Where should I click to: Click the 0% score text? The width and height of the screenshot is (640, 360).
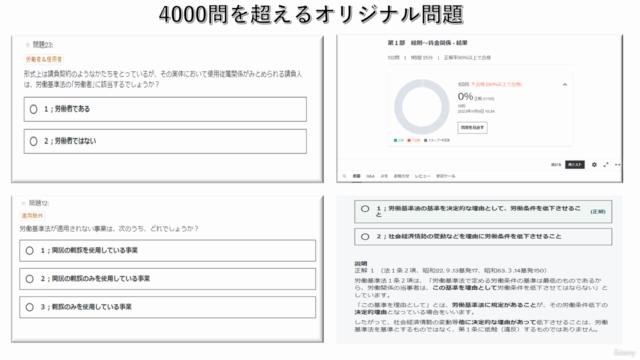tap(465, 97)
